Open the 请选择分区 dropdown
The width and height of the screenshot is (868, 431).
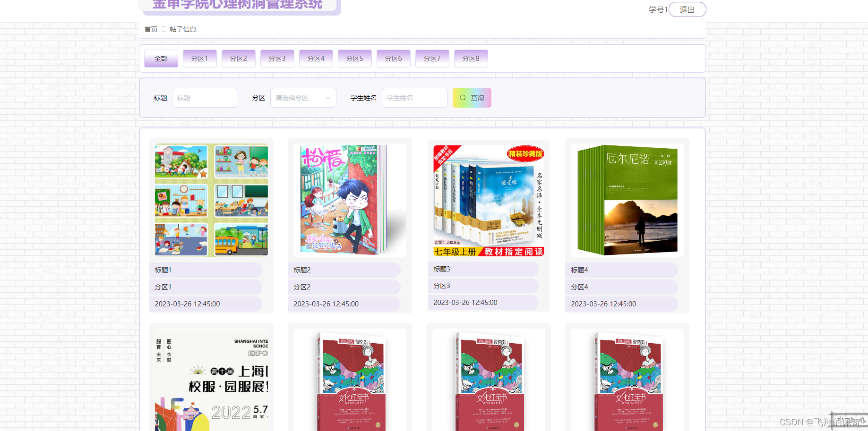click(x=303, y=98)
